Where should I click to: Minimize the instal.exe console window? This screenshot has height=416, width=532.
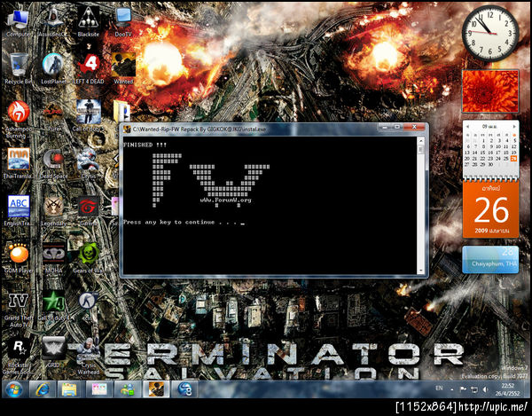(x=385, y=127)
